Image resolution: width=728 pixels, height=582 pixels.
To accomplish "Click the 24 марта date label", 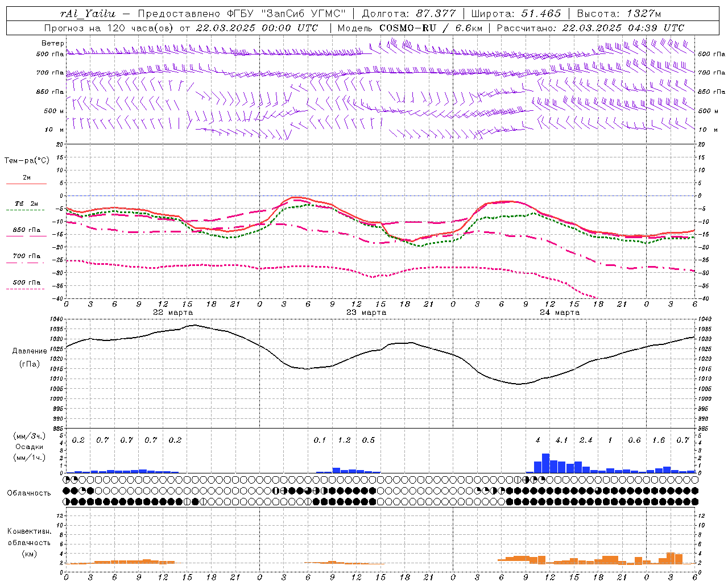I will click(x=560, y=313).
